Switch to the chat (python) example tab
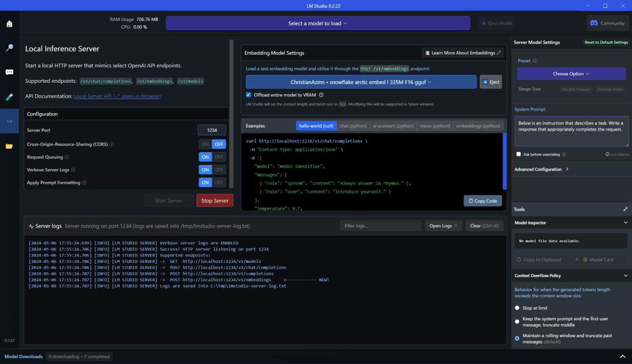632x364 pixels. pyautogui.click(x=353, y=126)
